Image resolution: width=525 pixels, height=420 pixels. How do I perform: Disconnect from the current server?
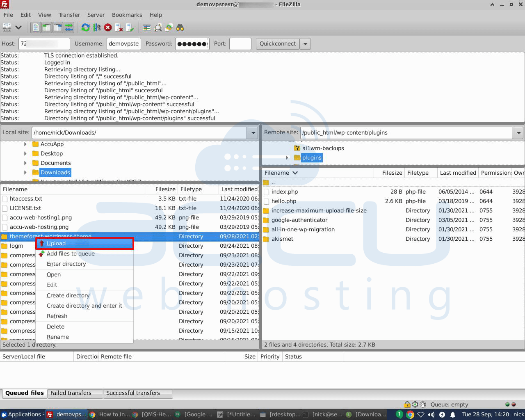coord(119,27)
